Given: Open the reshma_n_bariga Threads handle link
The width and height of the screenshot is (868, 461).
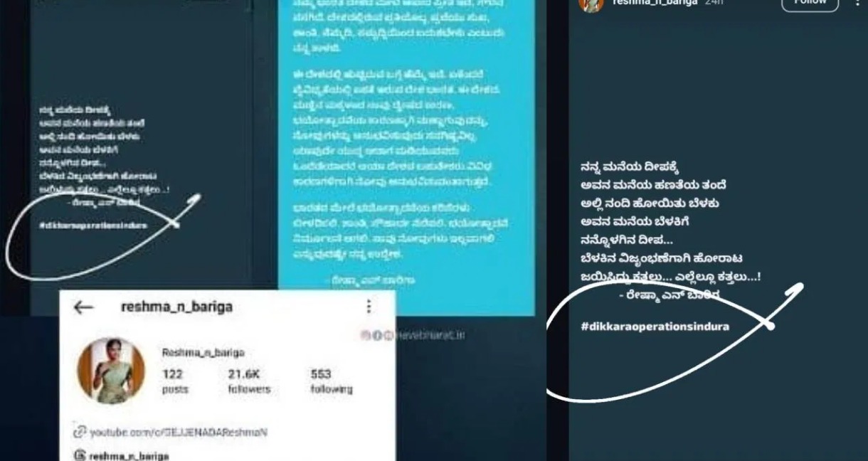Looking at the screenshot, I should point(129,456).
